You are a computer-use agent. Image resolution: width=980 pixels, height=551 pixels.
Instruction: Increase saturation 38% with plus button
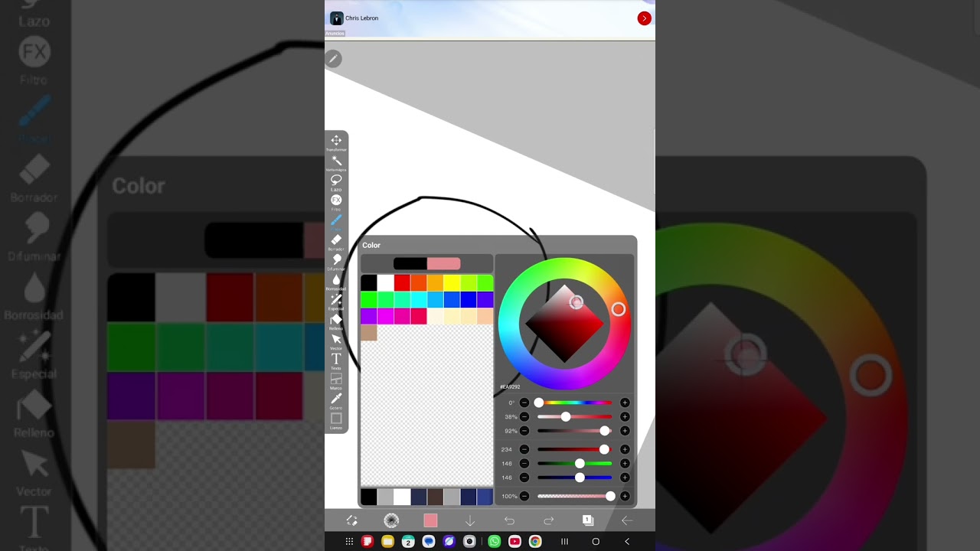pyautogui.click(x=625, y=417)
